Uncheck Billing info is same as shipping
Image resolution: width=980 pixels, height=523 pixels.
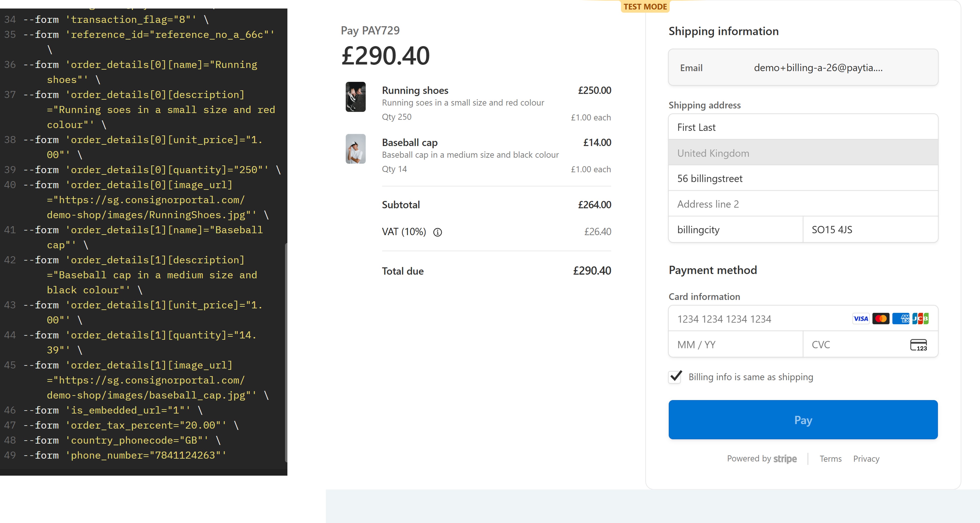(675, 377)
